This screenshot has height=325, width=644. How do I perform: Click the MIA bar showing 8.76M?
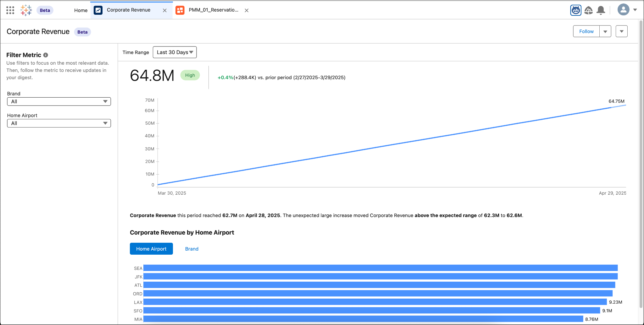click(363, 319)
